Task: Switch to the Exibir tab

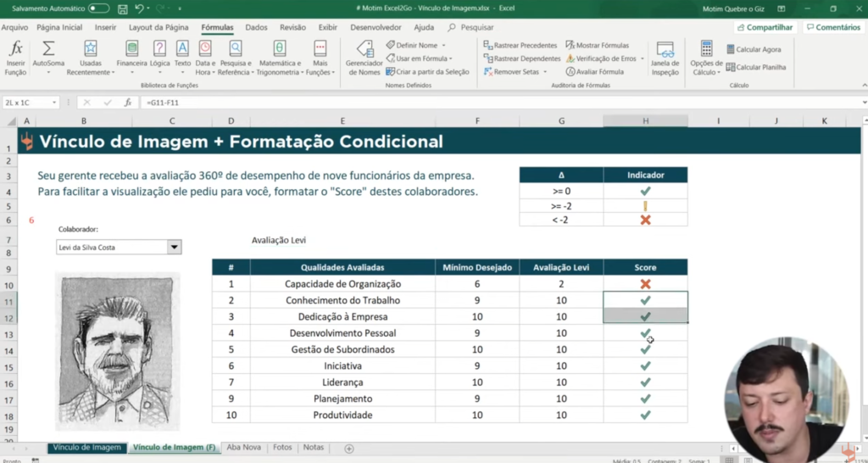Action: [x=328, y=27]
